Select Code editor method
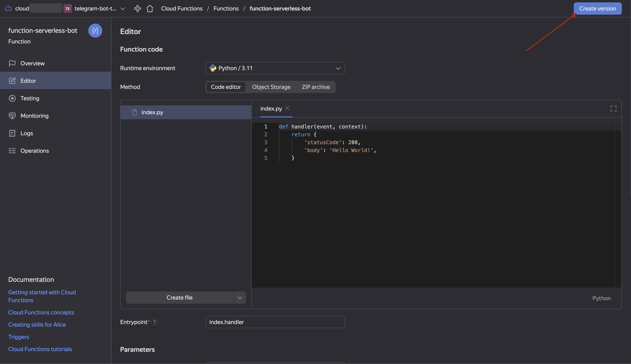 pos(225,87)
